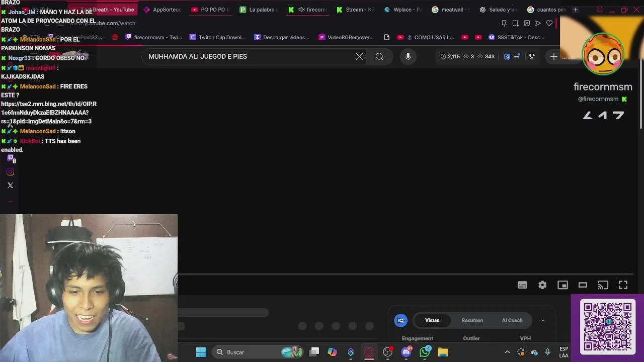Open the 'cuantos pel' Google tab
The image size is (644, 362).
[x=546, y=10]
